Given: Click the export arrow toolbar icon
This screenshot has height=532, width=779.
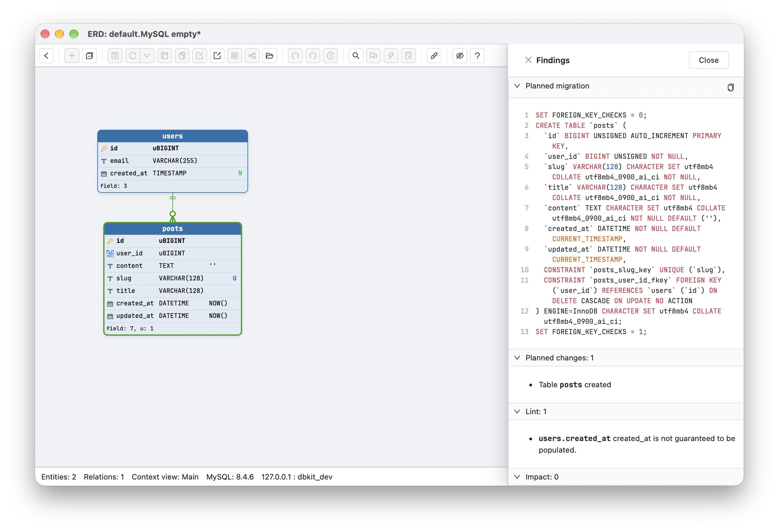Looking at the screenshot, I should click(217, 56).
